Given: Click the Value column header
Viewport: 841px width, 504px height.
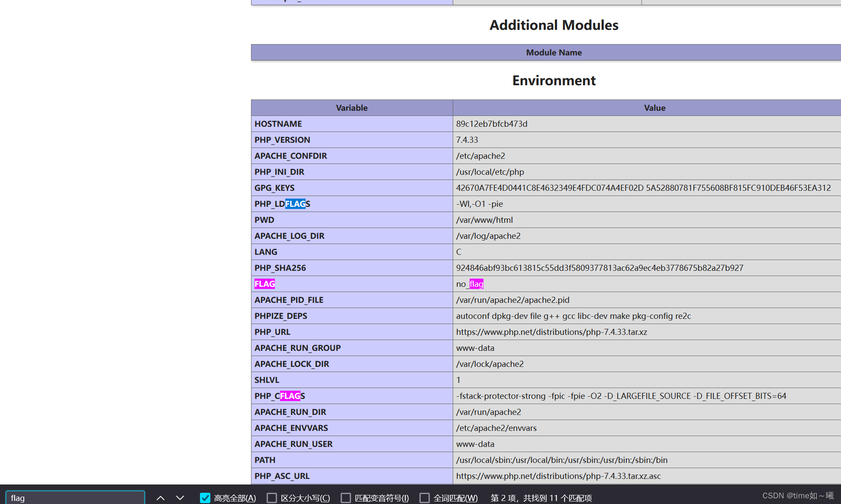Looking at the screenshot, I should 647,108.
